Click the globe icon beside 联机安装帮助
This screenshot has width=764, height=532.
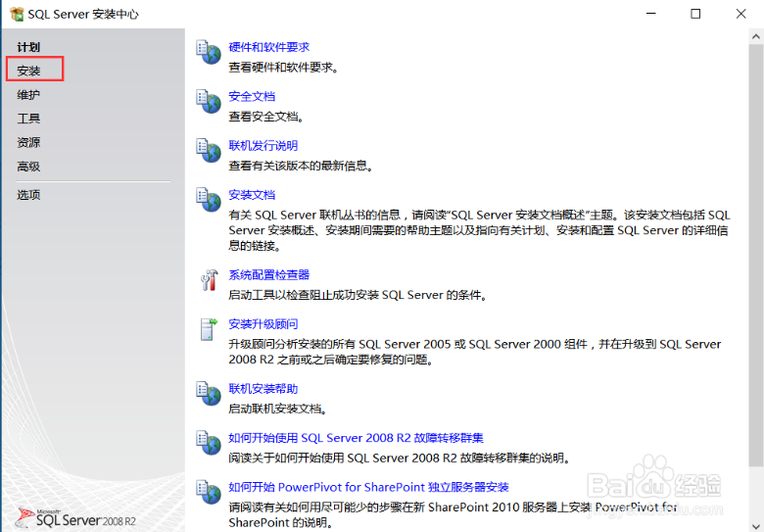[209, 394]
